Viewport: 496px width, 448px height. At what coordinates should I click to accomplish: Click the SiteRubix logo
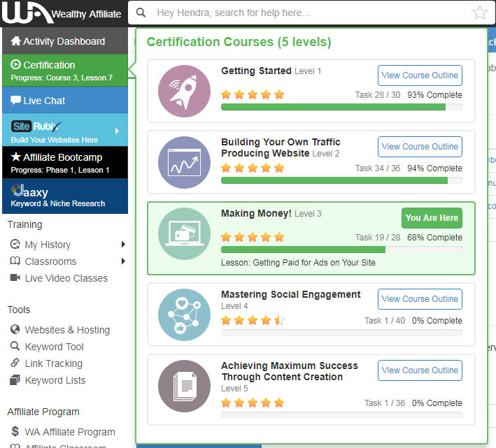(x=36, y=127)
